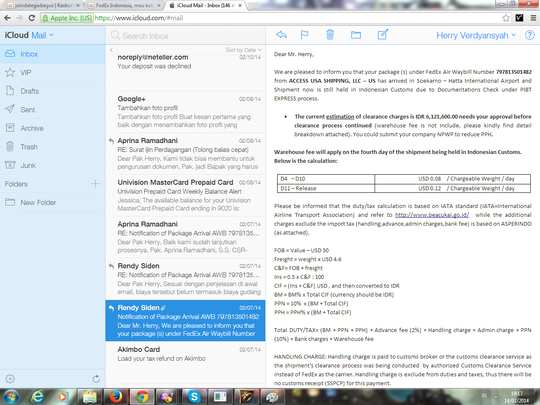Delete message with trash icon
Image resolution: width=540 pixels, height=405 pixels.
coord(330,35)
